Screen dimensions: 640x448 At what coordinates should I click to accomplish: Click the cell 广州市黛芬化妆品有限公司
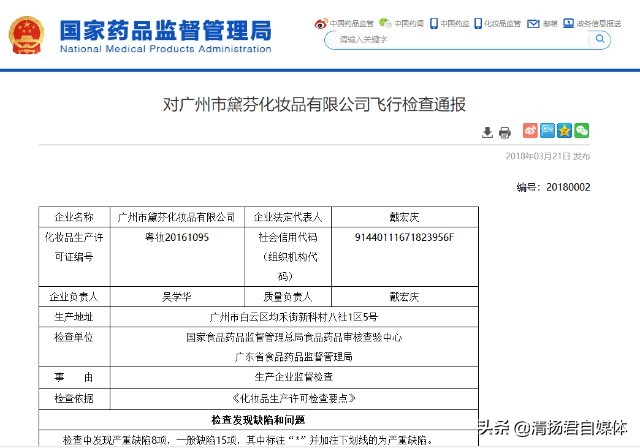(x=177, y=217)
